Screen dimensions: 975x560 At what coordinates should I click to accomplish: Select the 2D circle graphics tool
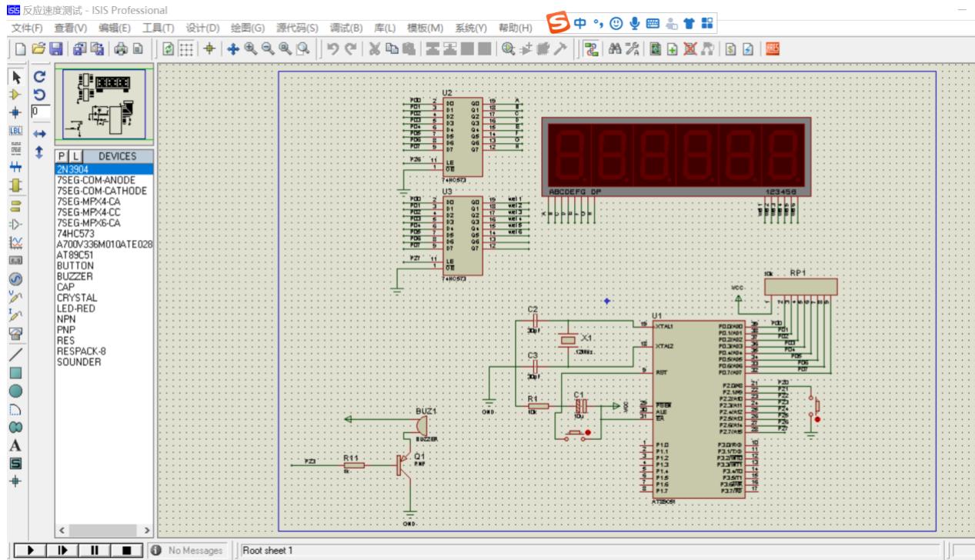point(15,391)
